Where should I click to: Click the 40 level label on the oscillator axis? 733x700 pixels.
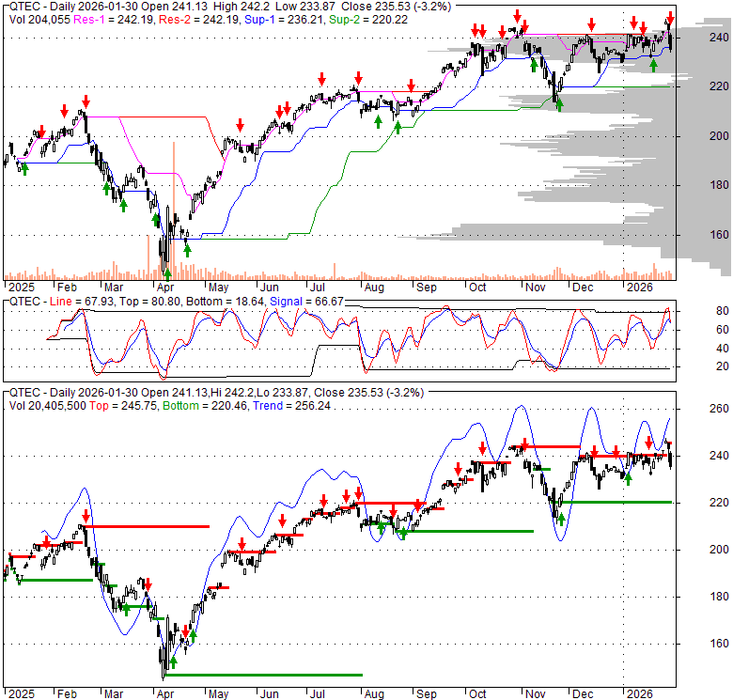tap(723, 349)
